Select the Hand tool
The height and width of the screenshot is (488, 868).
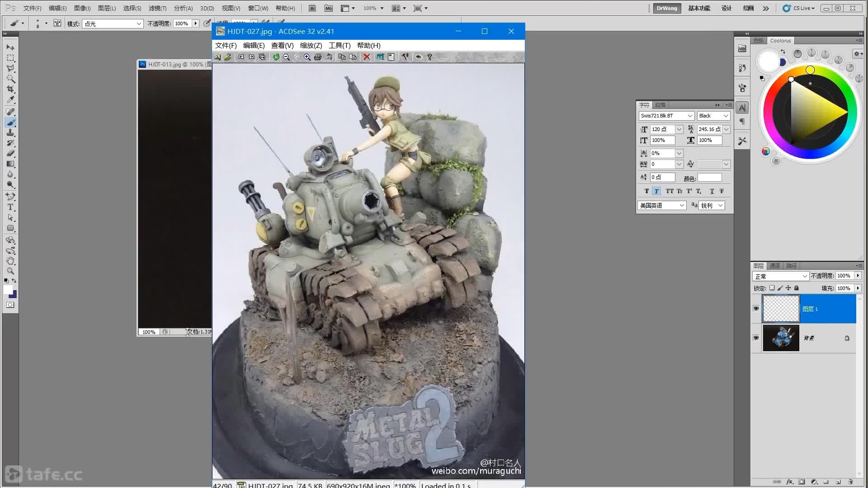tap(10, 261)
